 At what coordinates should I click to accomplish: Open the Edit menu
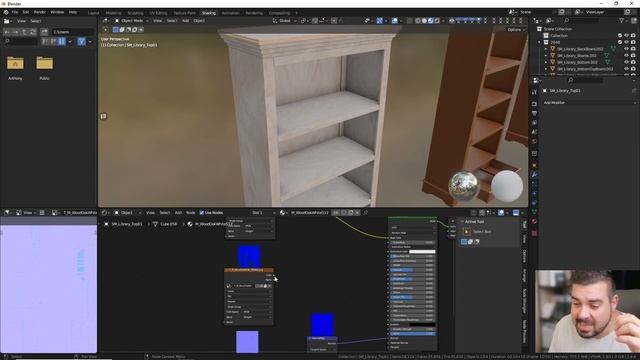(26, 12)
